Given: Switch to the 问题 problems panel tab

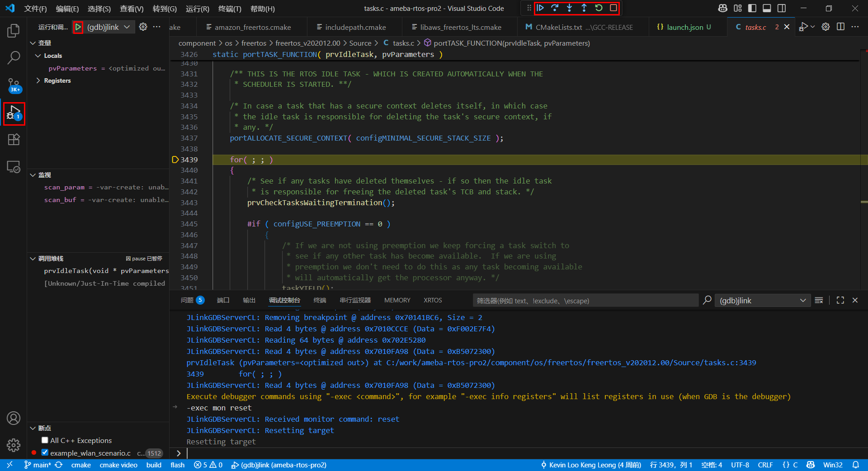Looking at the screenshot, I should pos(192,300).
